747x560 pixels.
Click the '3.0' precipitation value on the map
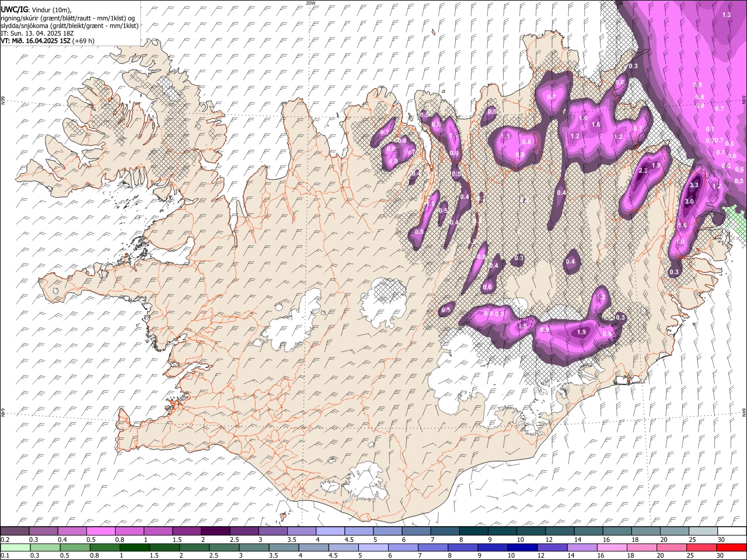coord(689,202)
